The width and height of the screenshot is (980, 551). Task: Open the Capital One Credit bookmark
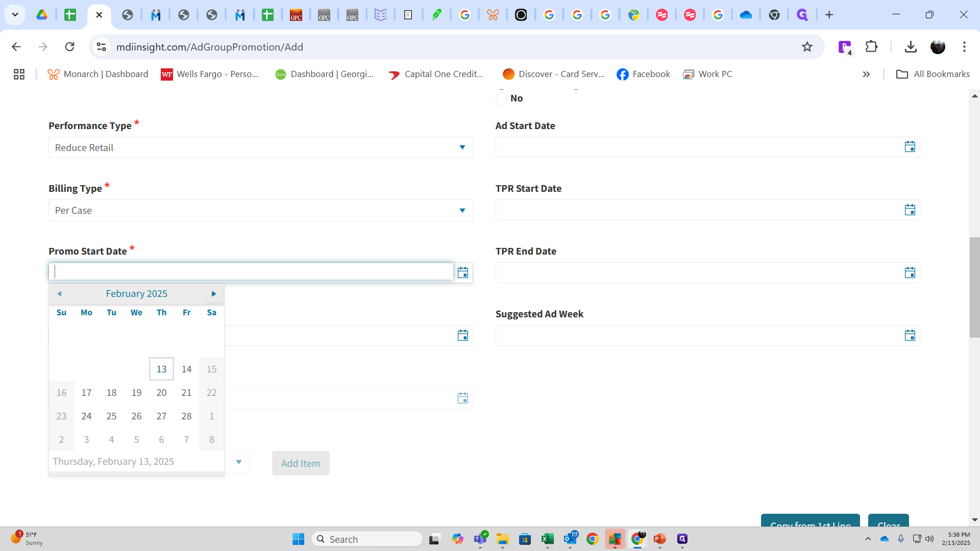pyautogui.click(x=436, y=74)
